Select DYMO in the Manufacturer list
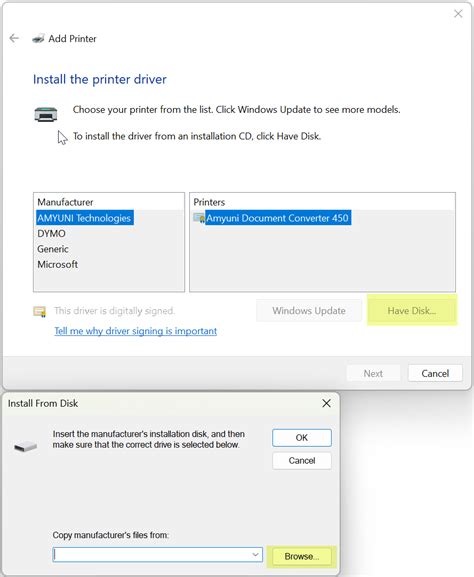Image resolution: width=474 pixels, height=577 pixels. click(52, 233)
